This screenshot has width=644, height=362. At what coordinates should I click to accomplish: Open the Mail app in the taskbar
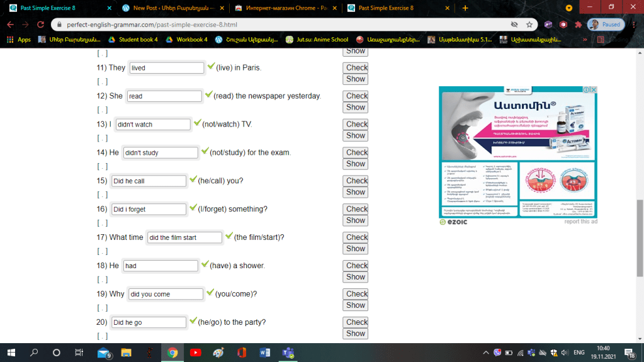103,353
